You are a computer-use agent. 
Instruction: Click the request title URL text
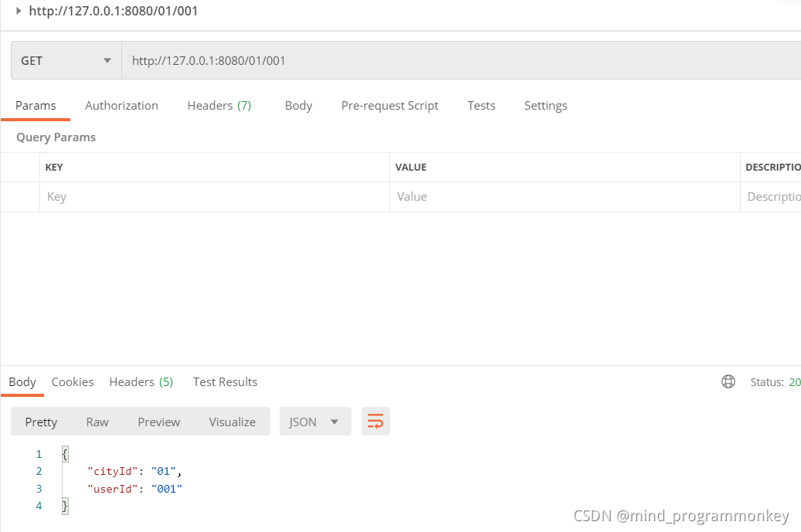tap(114, 11)
